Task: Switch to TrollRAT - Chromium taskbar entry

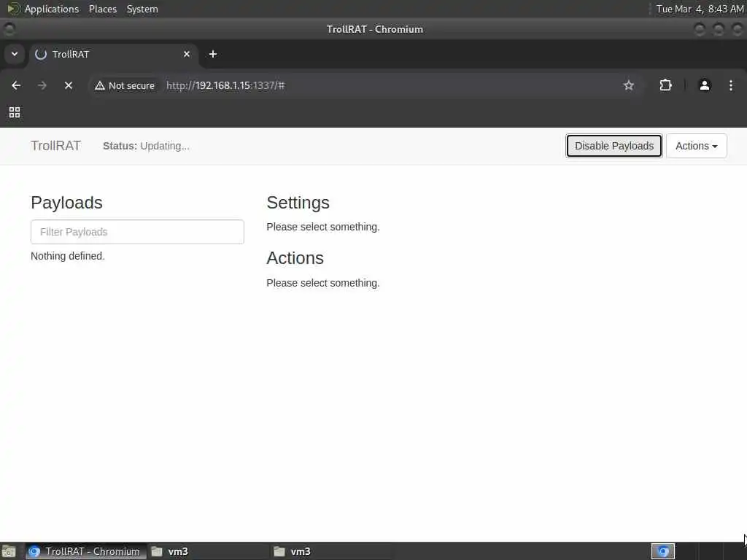Action: tap(86, 551)
